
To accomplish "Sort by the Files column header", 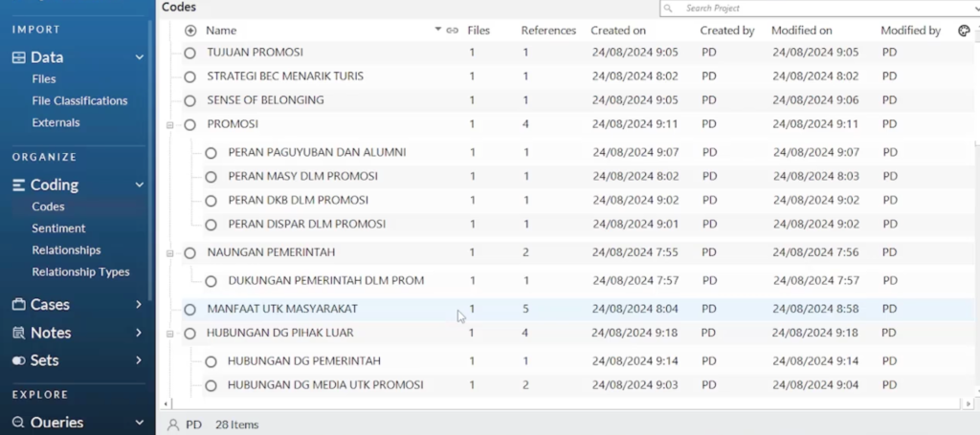I will pos(479,31).
